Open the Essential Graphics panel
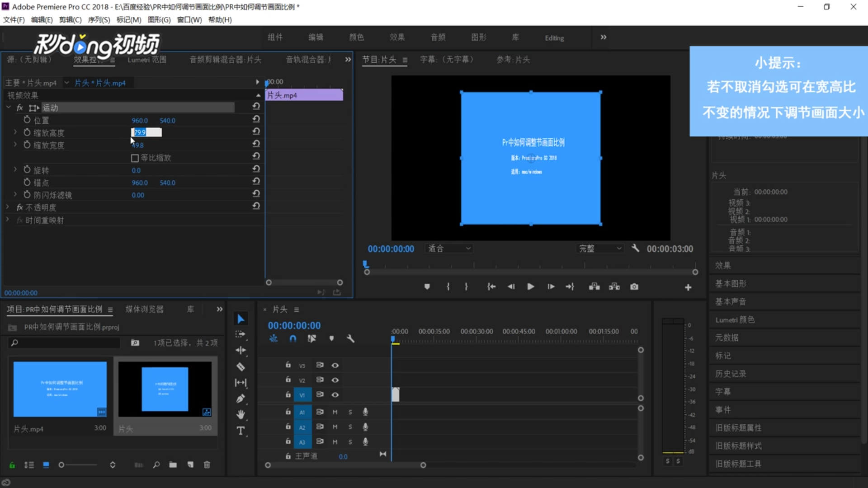The height and width of the screenshot is (488, 868). coord(731,283)
